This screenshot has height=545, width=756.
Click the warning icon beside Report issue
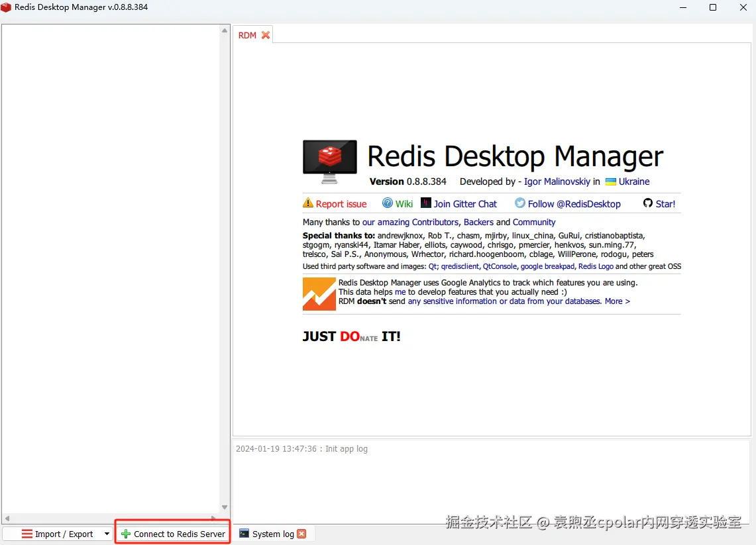[307, 203]
